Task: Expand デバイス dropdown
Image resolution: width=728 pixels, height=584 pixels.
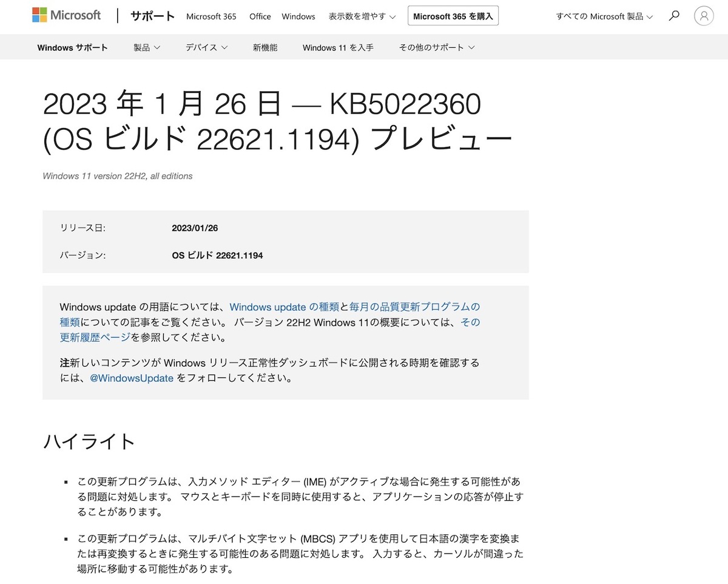Action: pyautogui.click(x=207, y=47)
